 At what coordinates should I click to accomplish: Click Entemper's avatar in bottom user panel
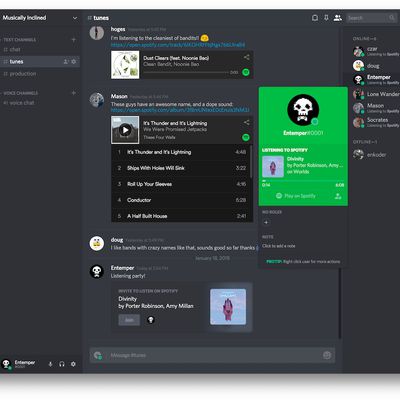click(x=6, y=364)
